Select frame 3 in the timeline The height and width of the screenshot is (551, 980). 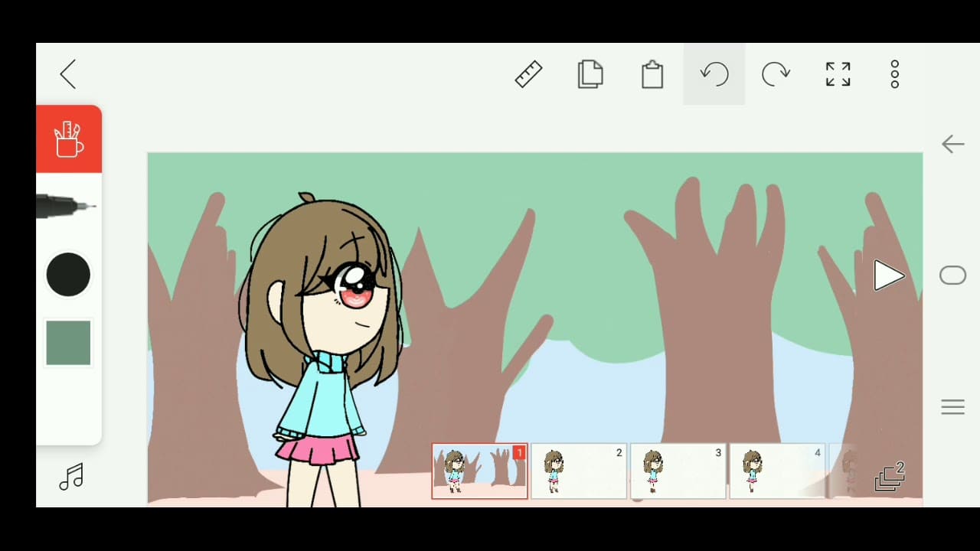point(678,471)
